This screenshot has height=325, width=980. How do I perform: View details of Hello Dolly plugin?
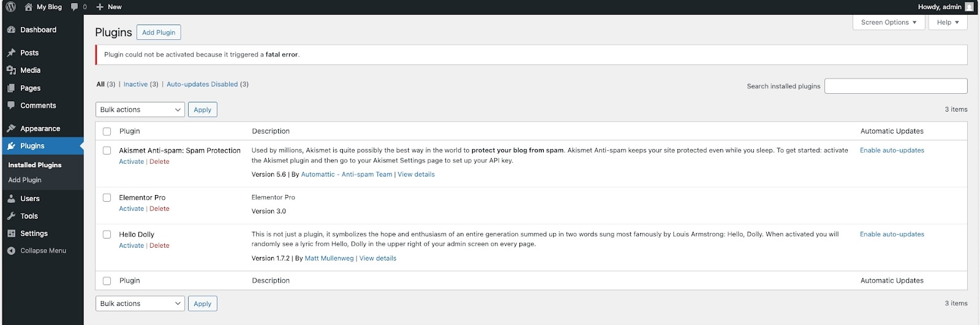378,258
